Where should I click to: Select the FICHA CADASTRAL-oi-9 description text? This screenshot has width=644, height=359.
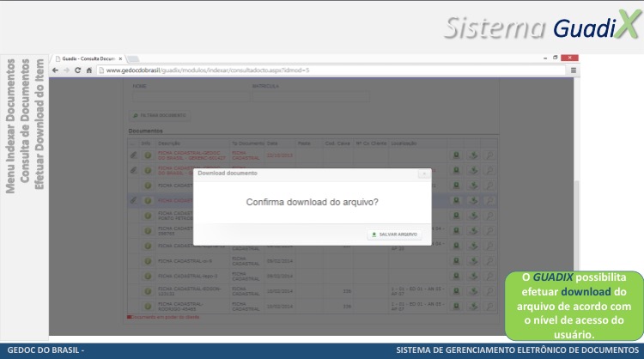pyautogui.click(x=185, y=261)
